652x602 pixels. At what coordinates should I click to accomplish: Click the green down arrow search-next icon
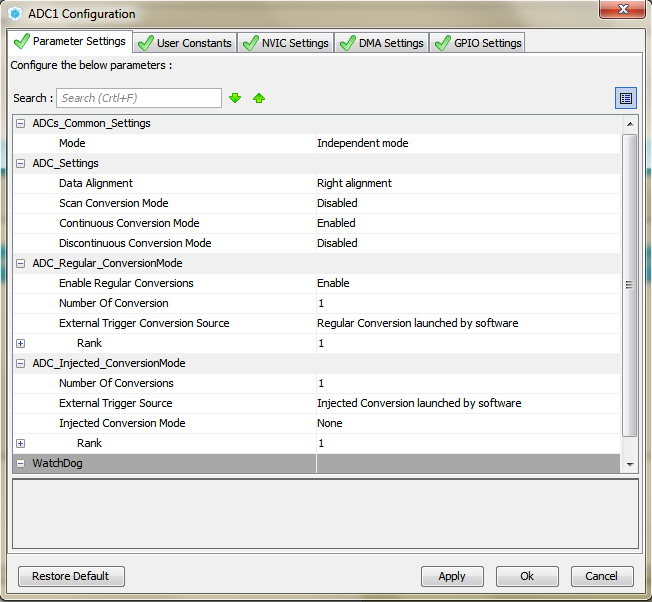coord(235,98)
